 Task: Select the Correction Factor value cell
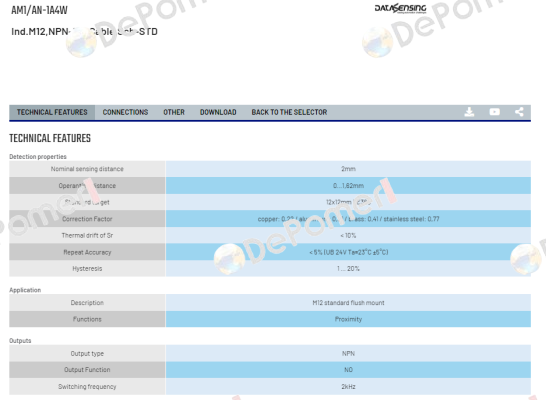click(348, 219)
